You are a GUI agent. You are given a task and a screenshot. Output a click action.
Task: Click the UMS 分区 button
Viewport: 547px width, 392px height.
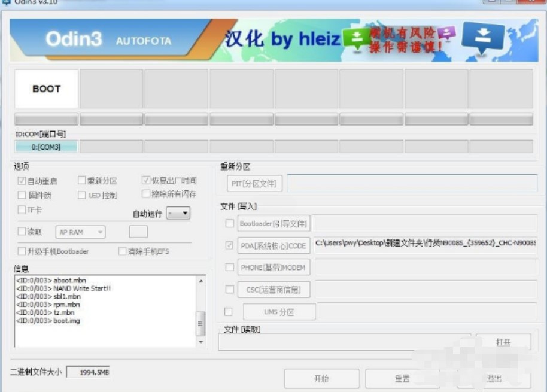pos(279,312)
